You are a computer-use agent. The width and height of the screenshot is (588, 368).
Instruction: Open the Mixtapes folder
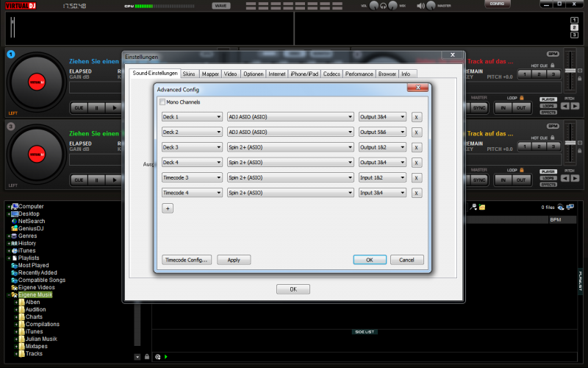point(36,346)
